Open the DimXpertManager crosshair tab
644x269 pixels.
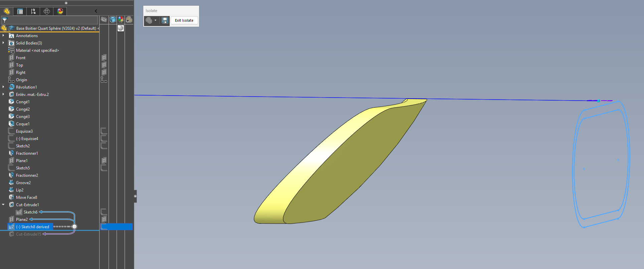point(47,11)
